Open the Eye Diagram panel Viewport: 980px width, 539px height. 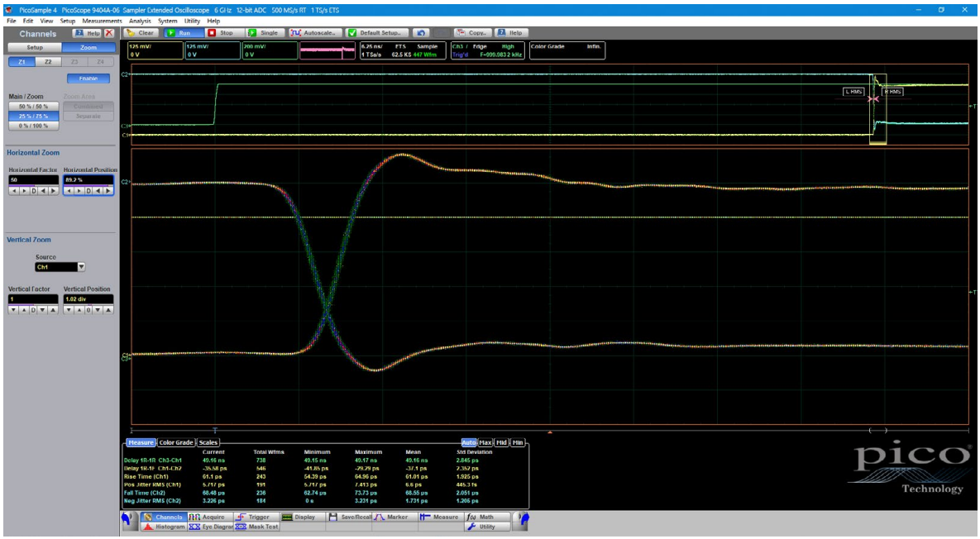click(211, 527)
